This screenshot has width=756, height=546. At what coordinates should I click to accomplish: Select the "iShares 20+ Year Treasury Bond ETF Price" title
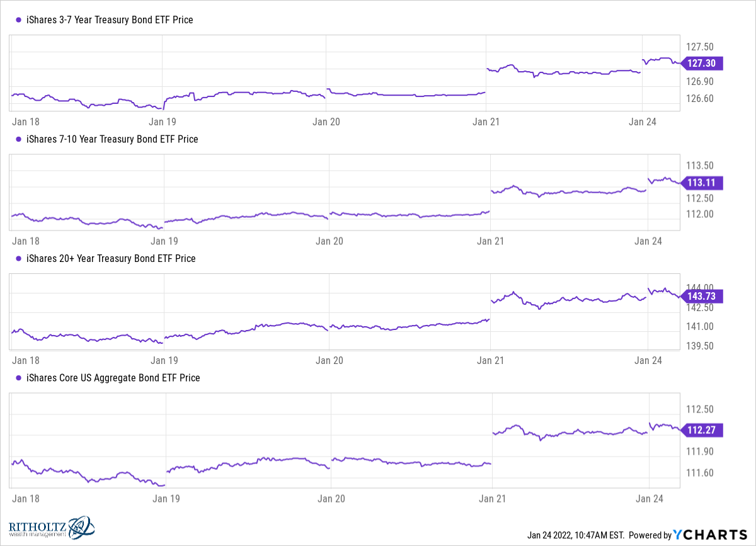pos(110,258)
